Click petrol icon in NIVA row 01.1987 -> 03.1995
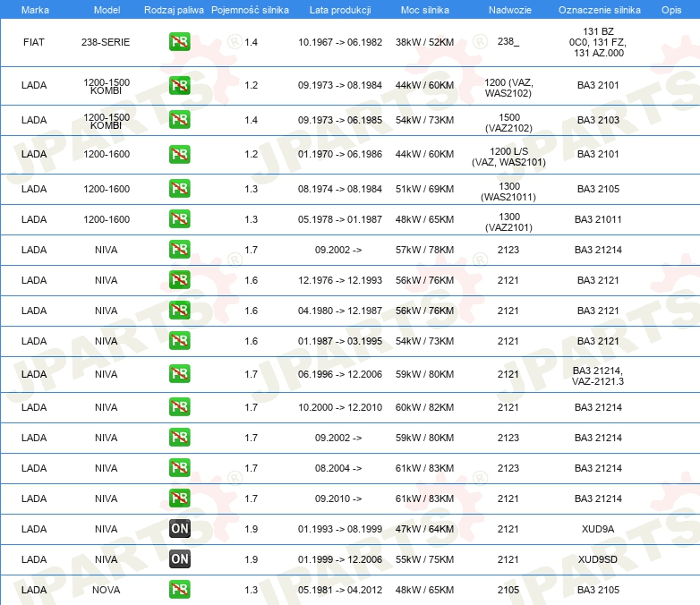This screenshot has height=605, width=700. pos(179,341)
